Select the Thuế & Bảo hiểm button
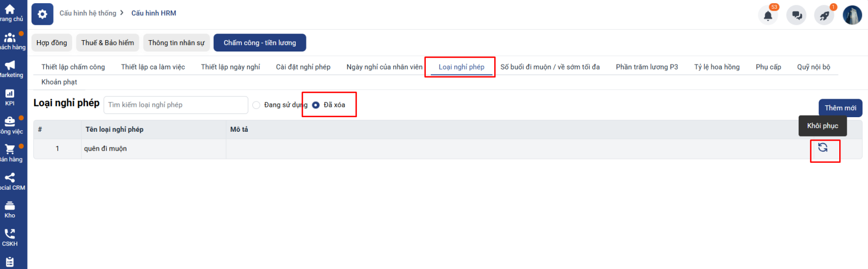Image resolution: width=868 pixels, height=269 pixels. [107, 43]
